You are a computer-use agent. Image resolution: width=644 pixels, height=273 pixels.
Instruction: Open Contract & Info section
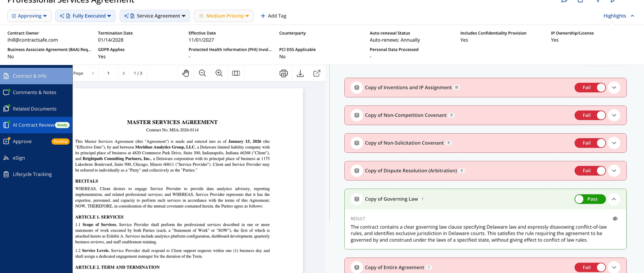pos(36,76)
